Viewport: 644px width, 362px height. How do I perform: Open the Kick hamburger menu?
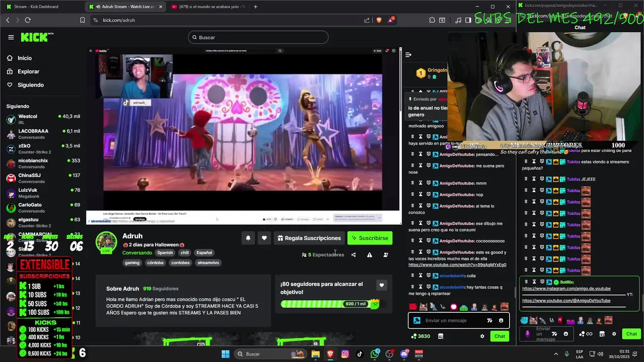11,37
